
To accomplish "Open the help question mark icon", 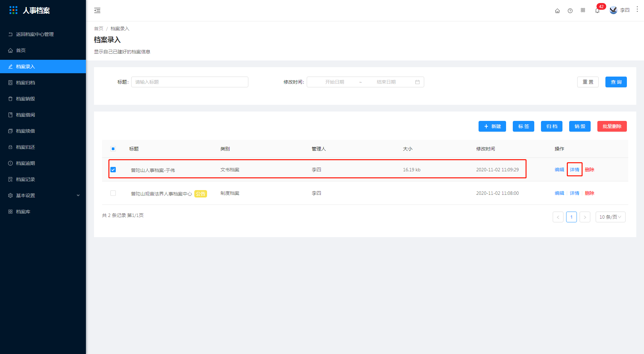I will pyautogui.click(x=570, y=11).
